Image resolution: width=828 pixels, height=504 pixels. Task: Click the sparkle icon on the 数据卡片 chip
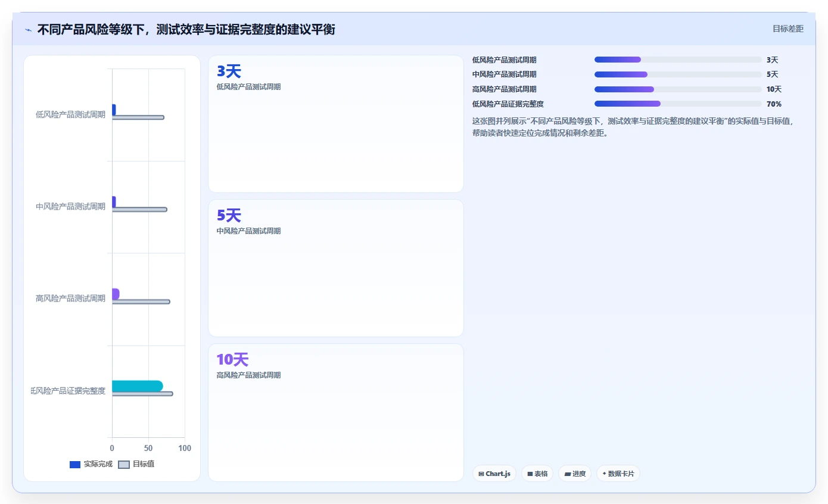604,474
